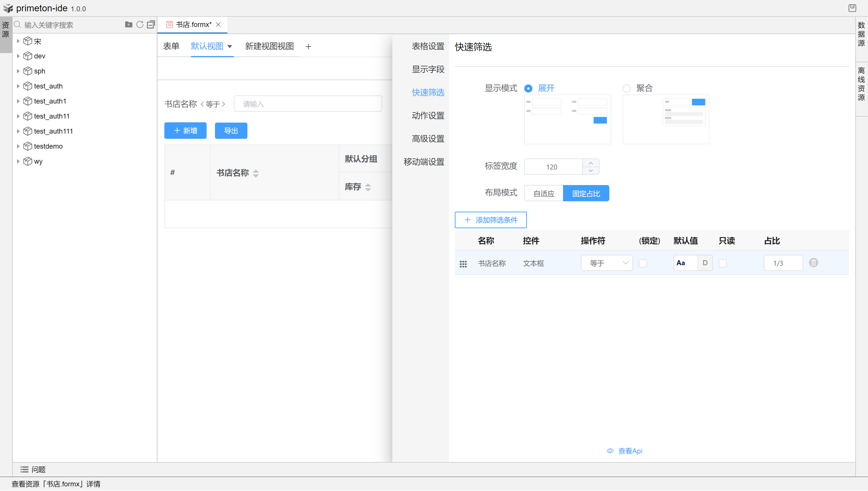Expand the dev tree node
Image resolution: width=868 pixels, height=491 pixels.
[x=18, y=56]
